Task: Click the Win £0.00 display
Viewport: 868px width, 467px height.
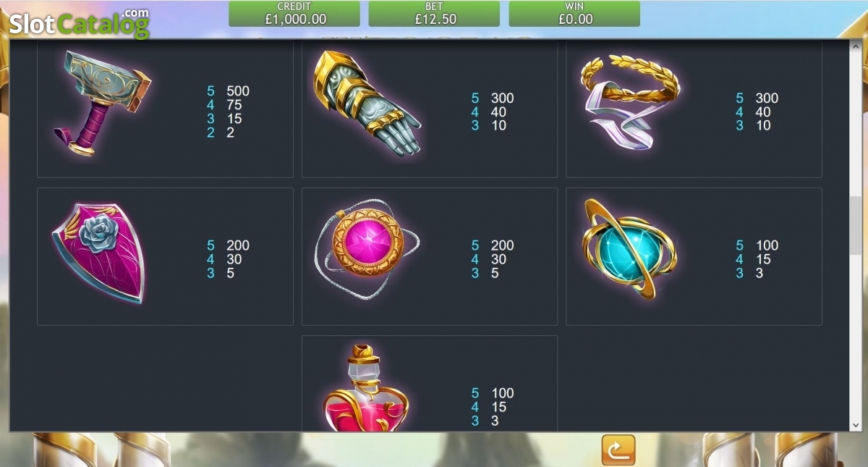Action: click(574, 14)
